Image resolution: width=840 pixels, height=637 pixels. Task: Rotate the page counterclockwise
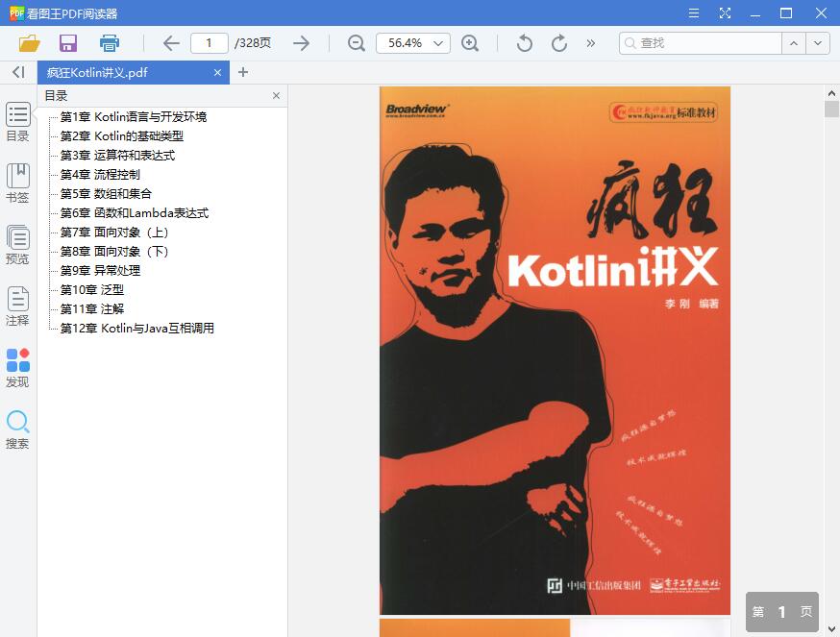[x=524, y=43]
